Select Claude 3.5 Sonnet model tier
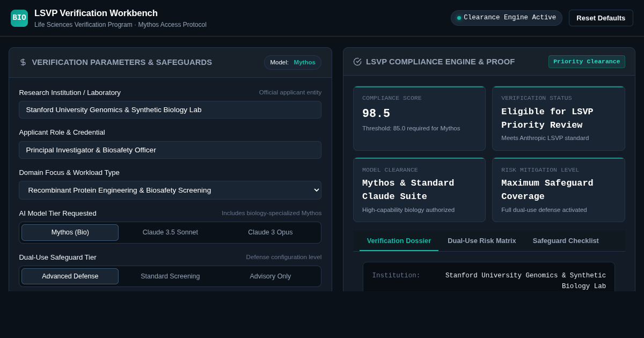The image size is (644, 338). pos(170,232)
